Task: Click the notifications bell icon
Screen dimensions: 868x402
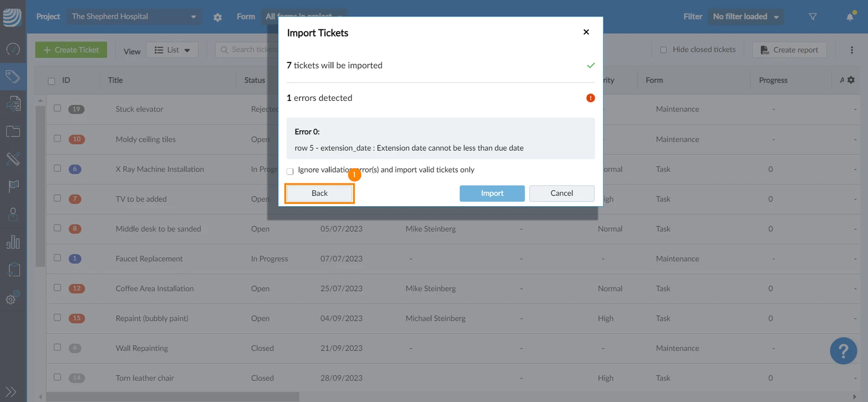Action: click(850, 16)
